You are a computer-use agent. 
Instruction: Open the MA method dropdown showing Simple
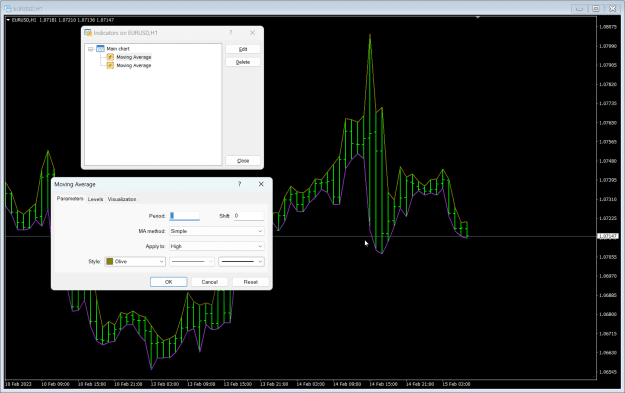(216, 231)
